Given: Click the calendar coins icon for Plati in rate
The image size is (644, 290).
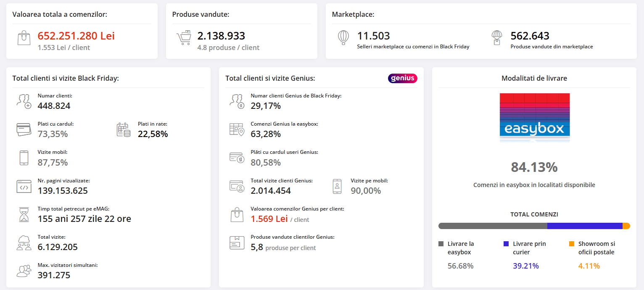Looking at the screenshot, I should (x=124, y=129).
